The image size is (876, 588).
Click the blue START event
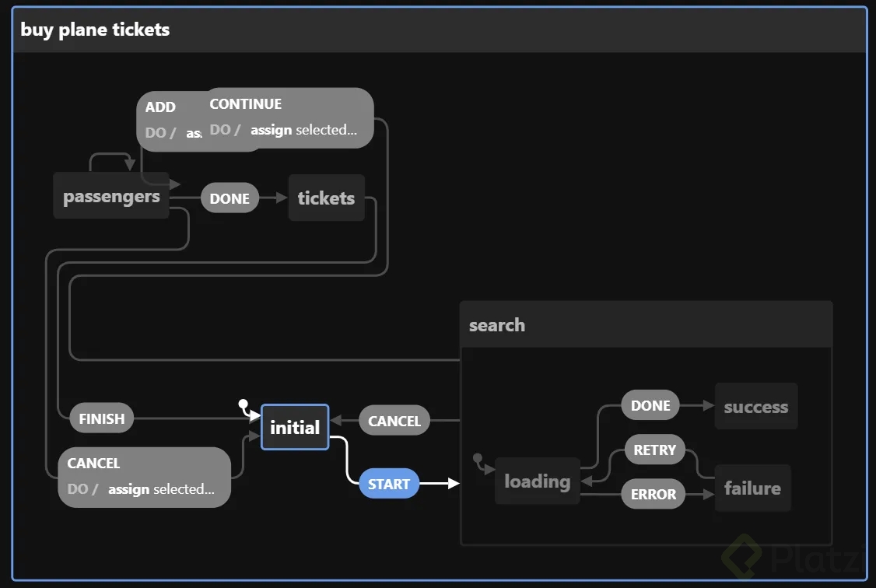[x=389, y=484]
